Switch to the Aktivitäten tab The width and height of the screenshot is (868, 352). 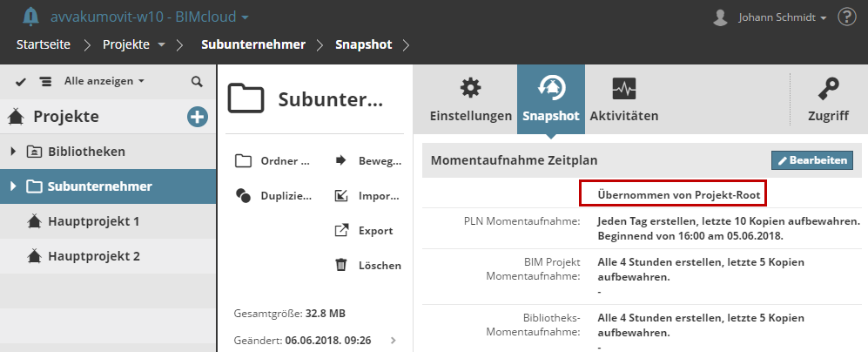[624, 99]
